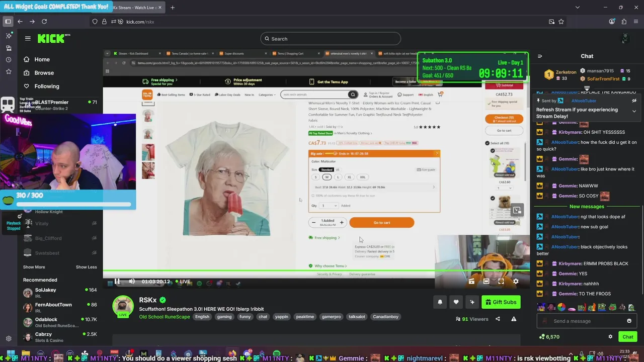The width and height of the screenshot is (644, 362).
Task: Hide the pinned message
Action: coord(634,101)
